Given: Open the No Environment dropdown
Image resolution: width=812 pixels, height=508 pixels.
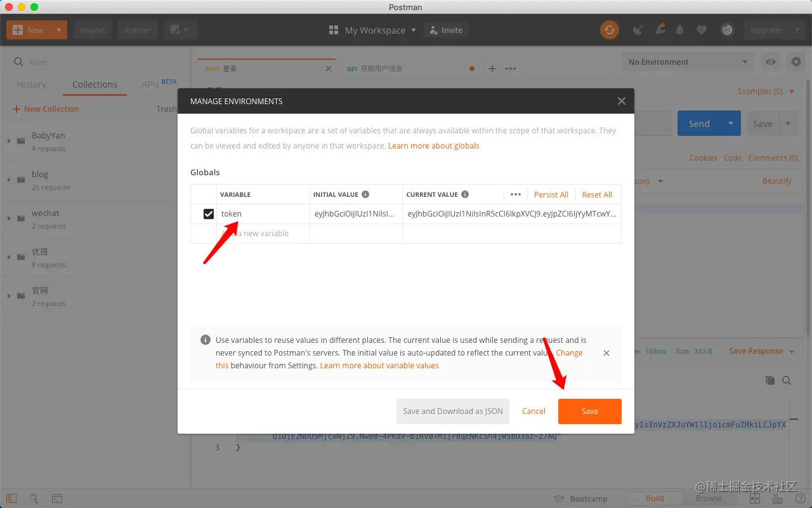Looking at the screenshot, I should (688, 62).
